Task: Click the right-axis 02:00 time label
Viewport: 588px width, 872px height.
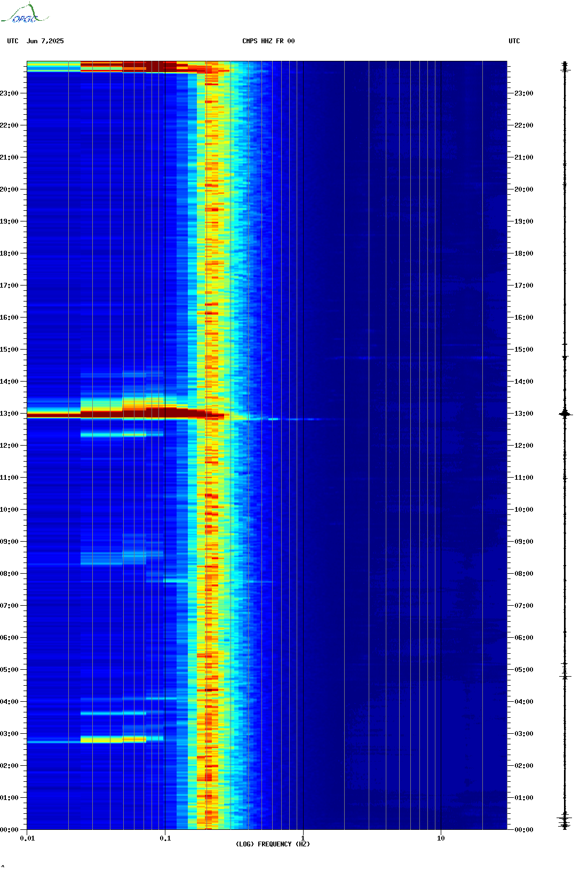Action: [x=524, y=766]
